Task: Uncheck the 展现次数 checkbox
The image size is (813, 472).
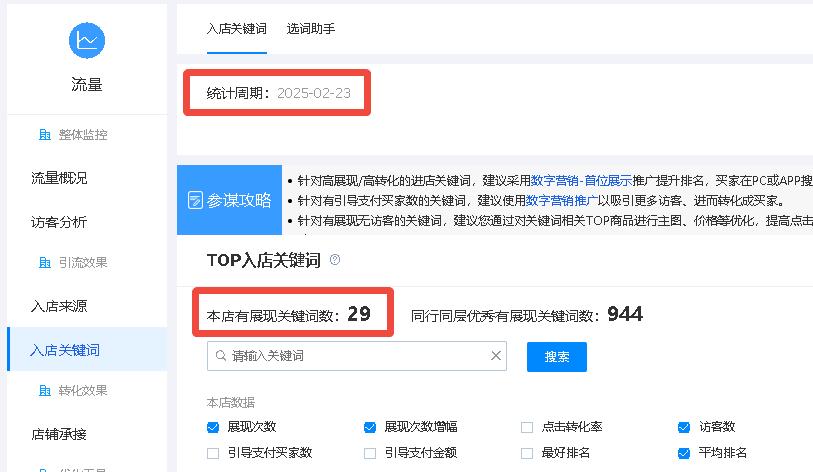Action: (x=213, y=427)
